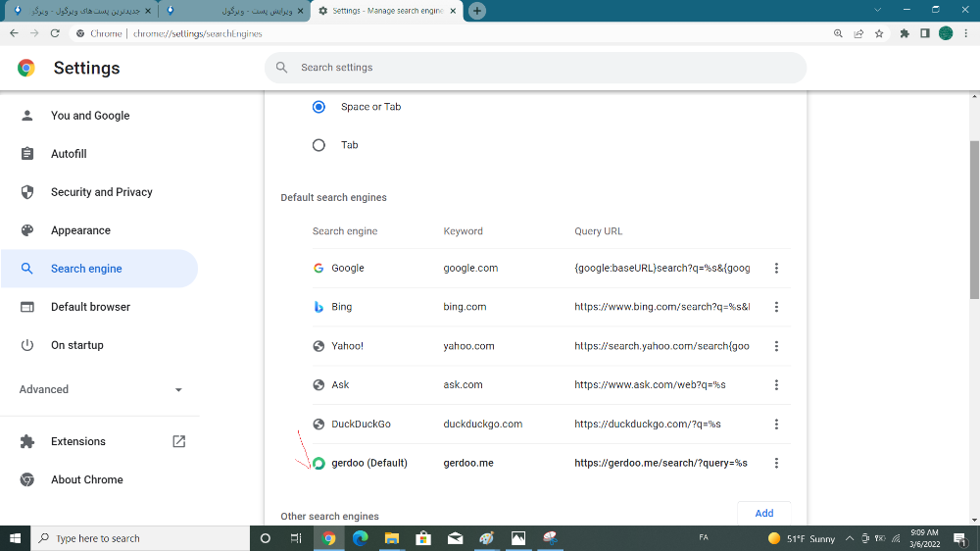
Task: Open Photos app from the taskbar
Action: (518, 538)
